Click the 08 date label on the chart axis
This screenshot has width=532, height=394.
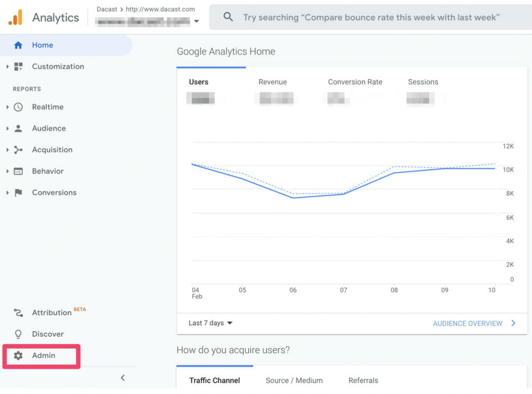click(394, 290)
